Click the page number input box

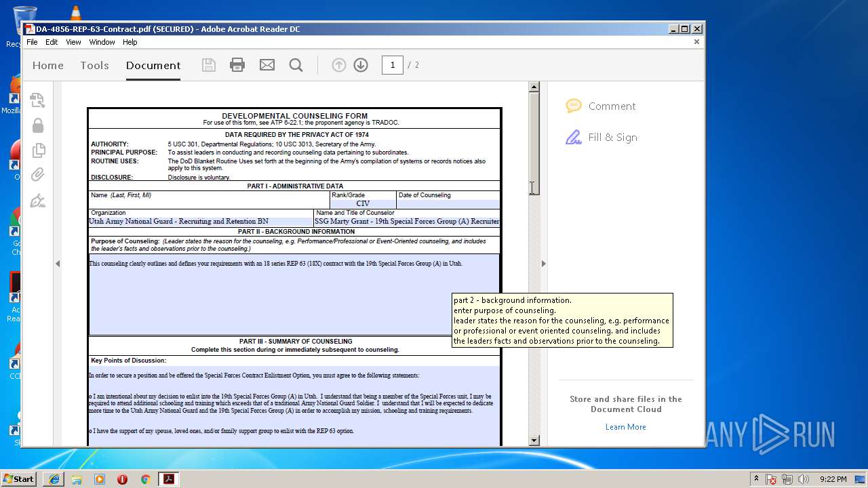point(393,65)
